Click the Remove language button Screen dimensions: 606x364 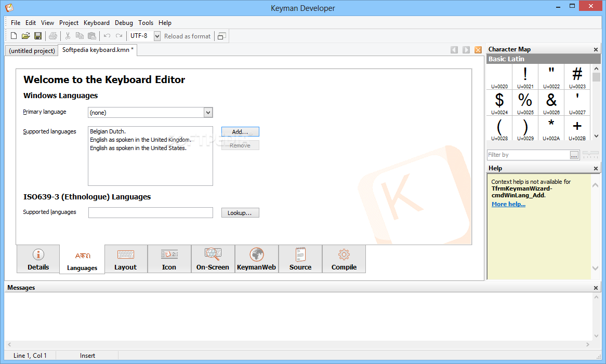(240, 145)
